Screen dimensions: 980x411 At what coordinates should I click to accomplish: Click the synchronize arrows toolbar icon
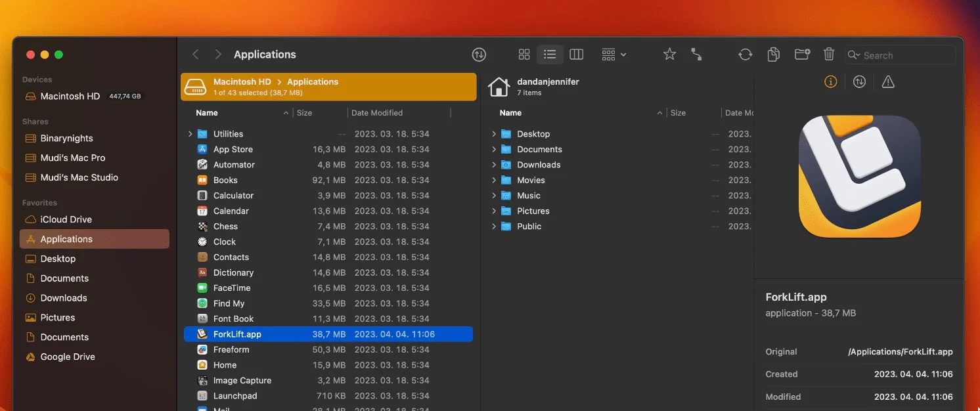(x=745, y=54)
